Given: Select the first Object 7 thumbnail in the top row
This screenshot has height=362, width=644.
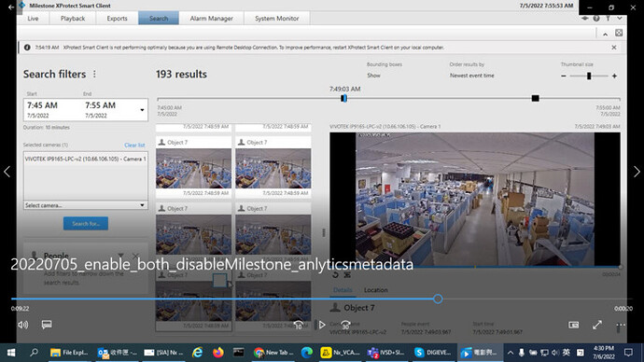Looking at the screenshot, I should pos(193,168).
